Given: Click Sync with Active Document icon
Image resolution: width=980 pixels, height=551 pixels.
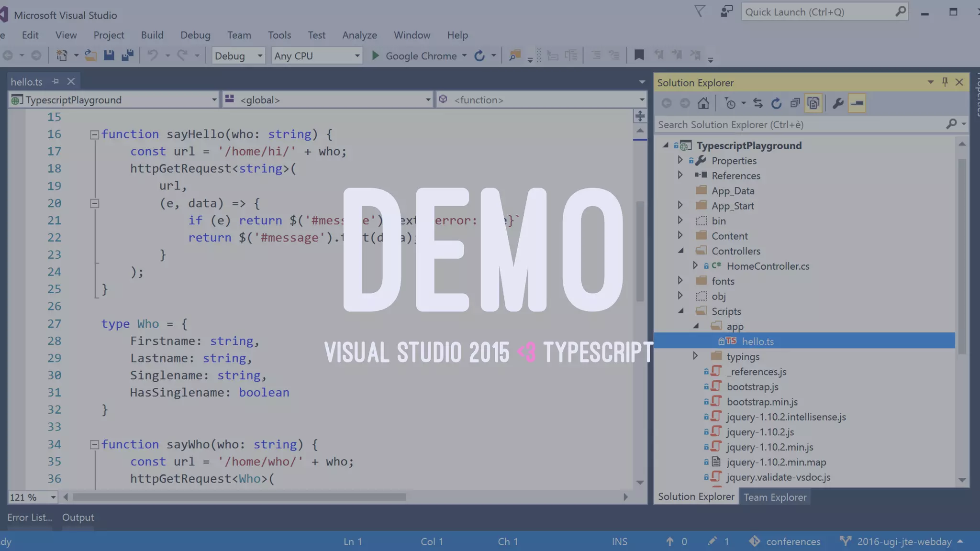Looking at the screenshot, I should tap(757, 103).
